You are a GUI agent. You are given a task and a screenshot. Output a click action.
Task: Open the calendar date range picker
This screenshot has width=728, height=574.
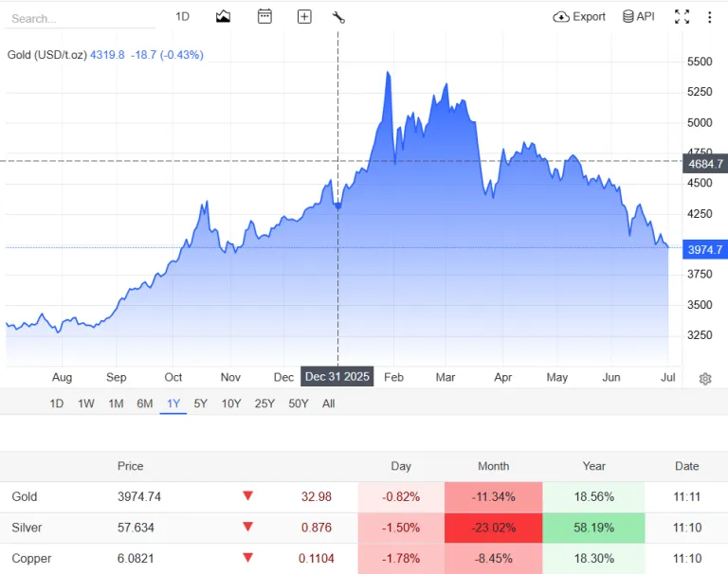[x=264, y=17]
